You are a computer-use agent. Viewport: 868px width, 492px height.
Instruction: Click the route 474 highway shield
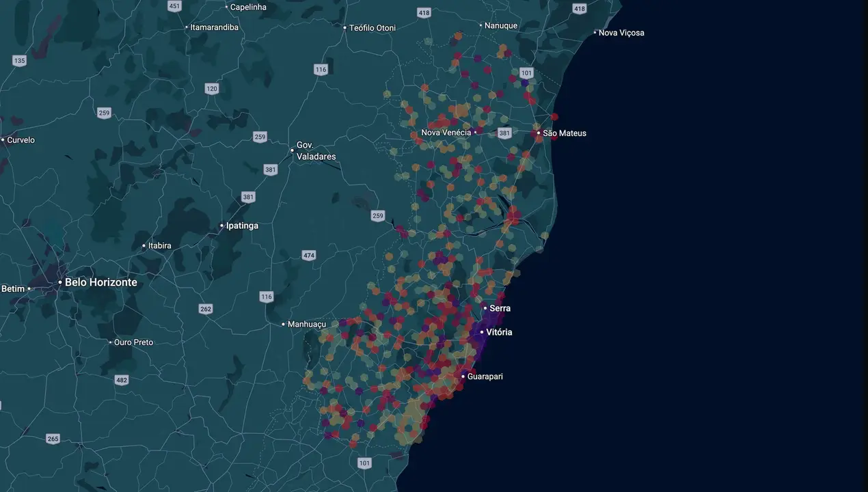coord(309,256)
